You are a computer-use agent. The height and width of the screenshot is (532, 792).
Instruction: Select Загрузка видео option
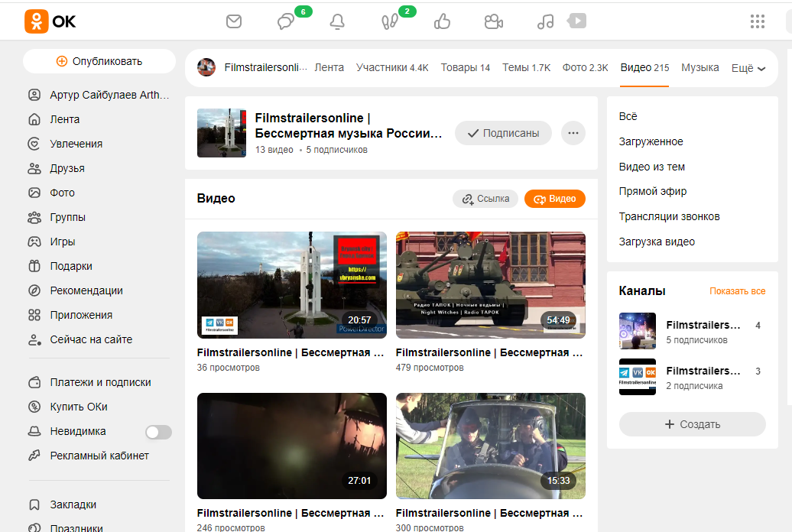click(657, 242)
